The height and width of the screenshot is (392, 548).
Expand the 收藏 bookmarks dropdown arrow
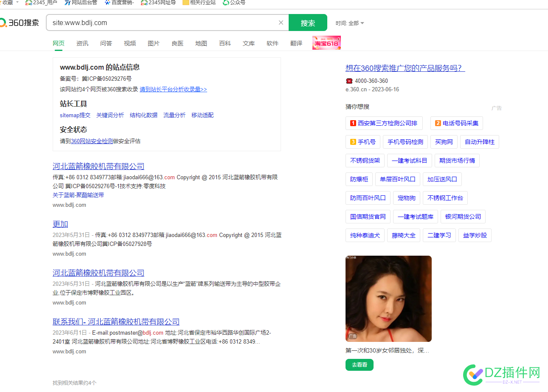tap(17, 2)
